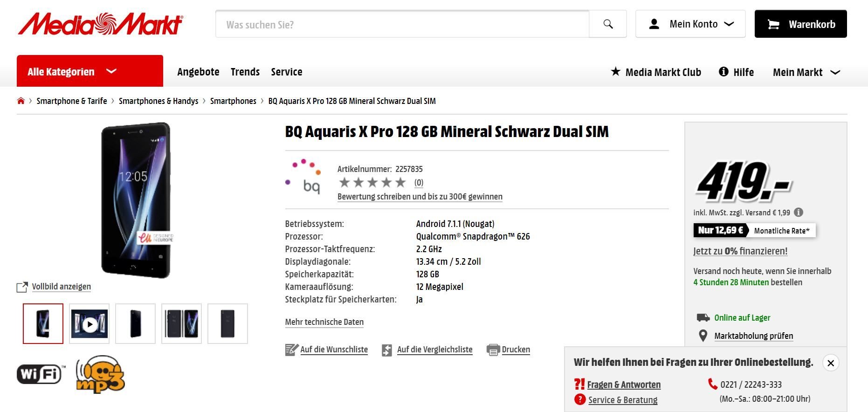Focus the Was suchen Sie search field
The width and height of the screenshot is (868, 412).
pyautogui.click(x=402, y=24)
